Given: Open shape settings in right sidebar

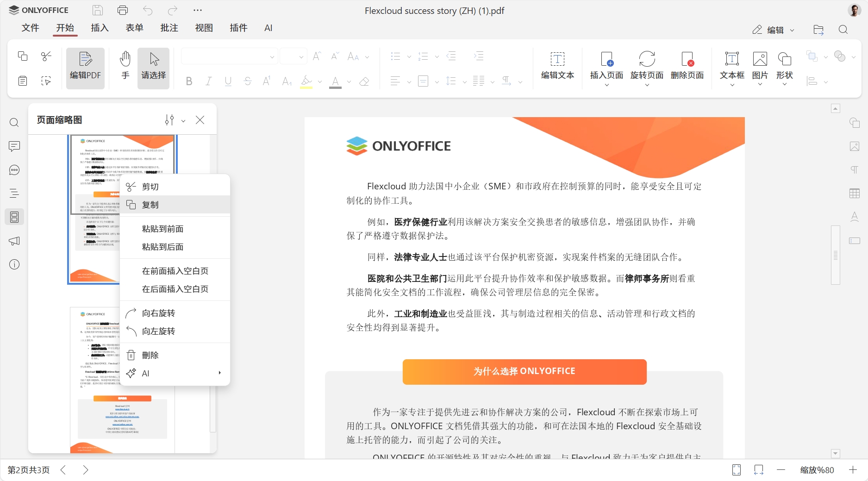Looking at the screenshot, I should coord(855,123).
